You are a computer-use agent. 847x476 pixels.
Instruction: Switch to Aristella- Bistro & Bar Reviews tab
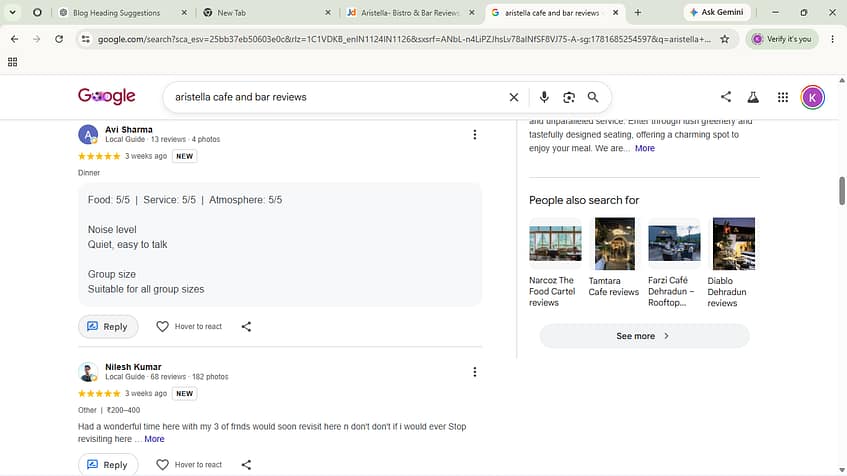tap(409, 12)
